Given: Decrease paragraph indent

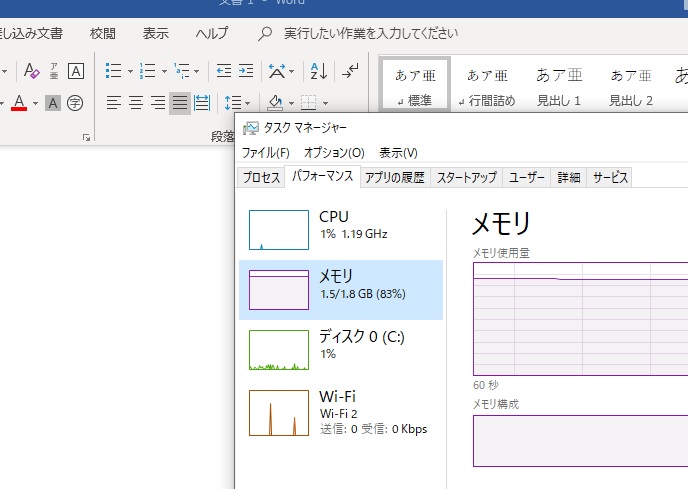Looking at the screenshot, I should pyautogui.click(x=224, y=70).
